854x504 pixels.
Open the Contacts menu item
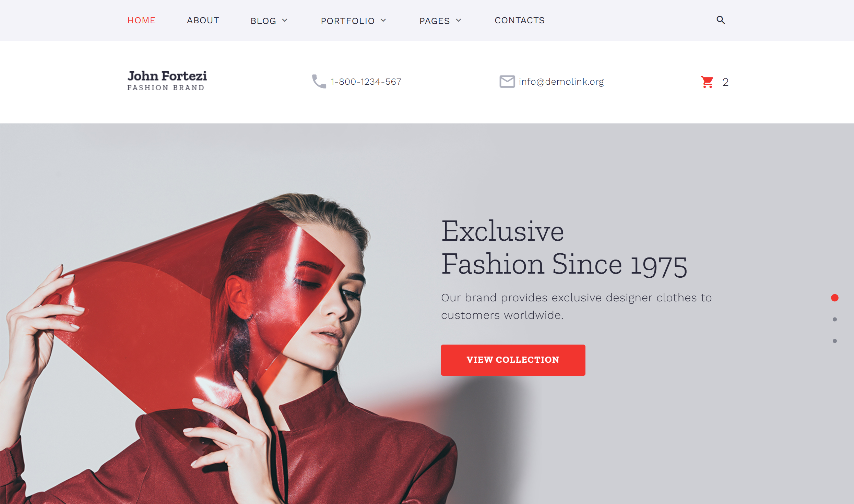[520, 20]
